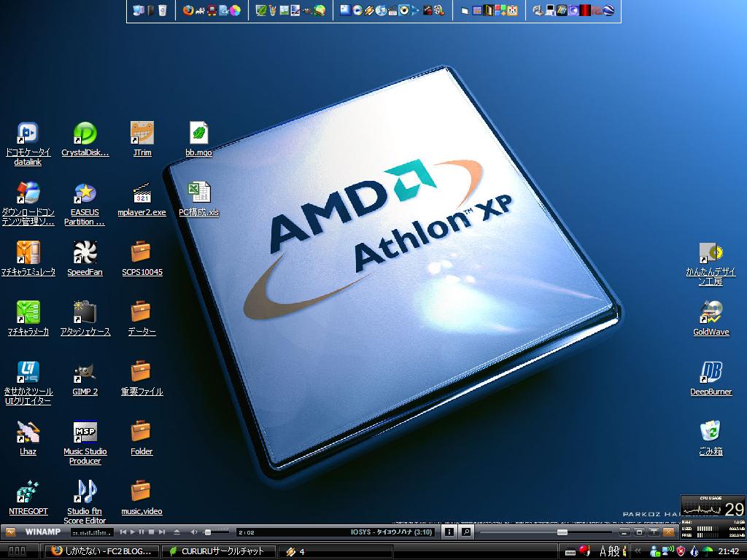Click the Winamp spectrum visualizer
Viewport: 747px width, 560px height.
(92, 532)
